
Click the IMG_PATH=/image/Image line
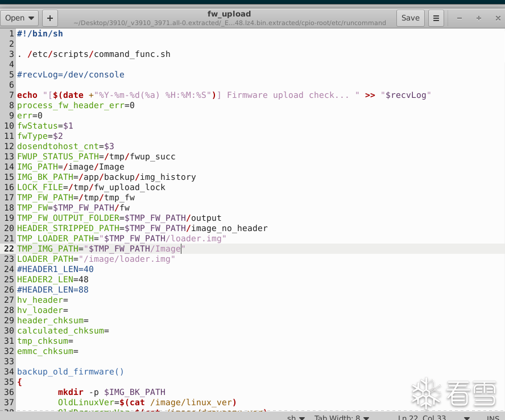tap(71, 167)
